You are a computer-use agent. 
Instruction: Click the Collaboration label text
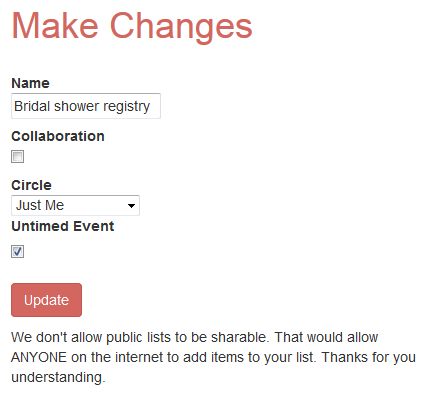[58, 136]
